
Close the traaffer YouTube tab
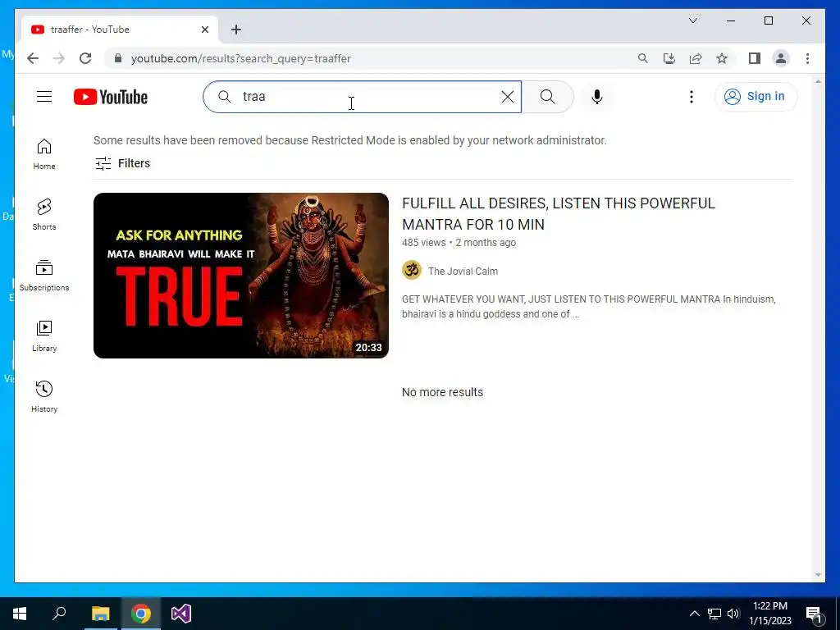coord(204,30)
